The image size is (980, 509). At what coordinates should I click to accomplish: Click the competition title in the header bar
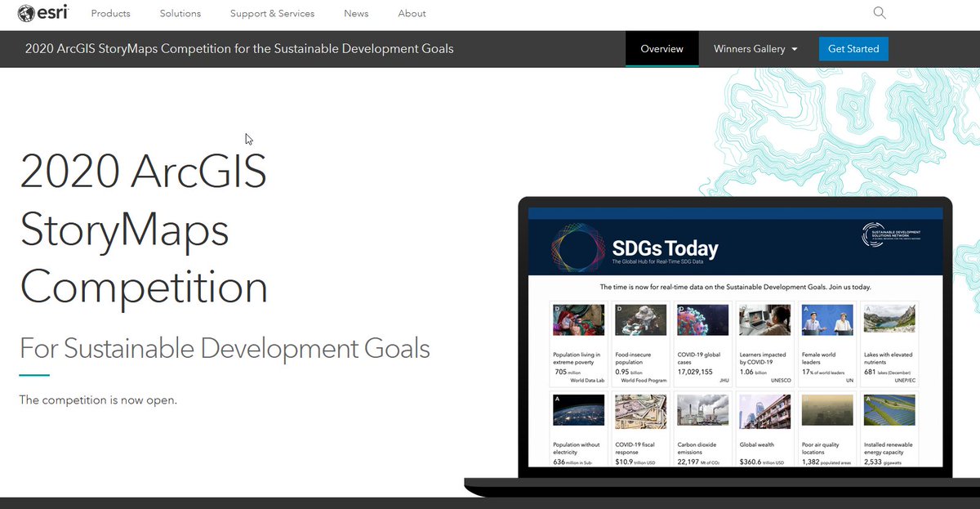[239, 48]
